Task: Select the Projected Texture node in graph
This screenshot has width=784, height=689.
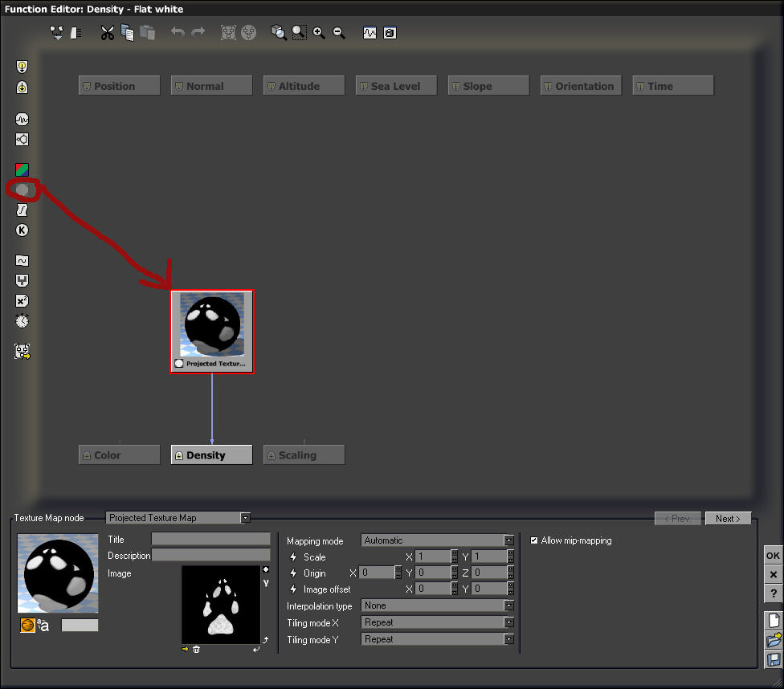Action: (x=212, y=332)
